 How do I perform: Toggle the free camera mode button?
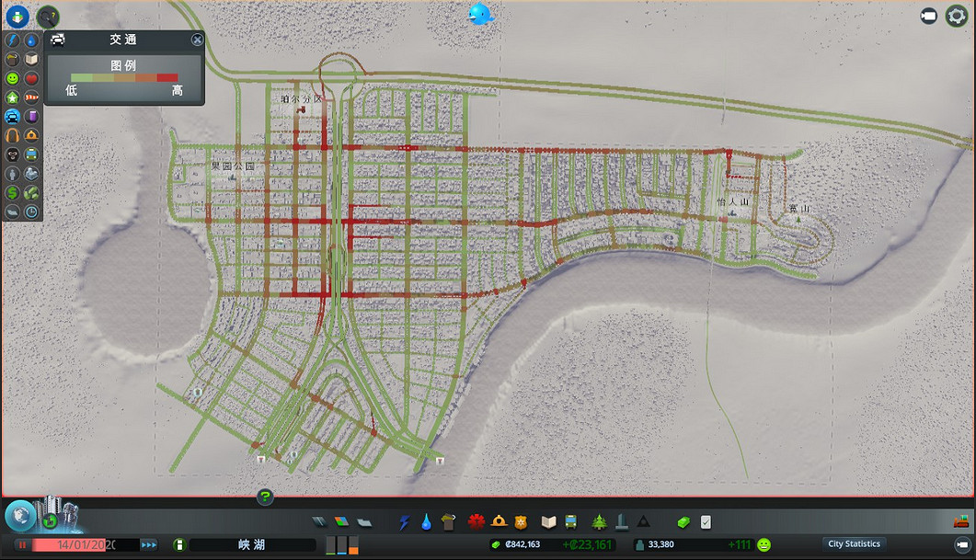929,16
